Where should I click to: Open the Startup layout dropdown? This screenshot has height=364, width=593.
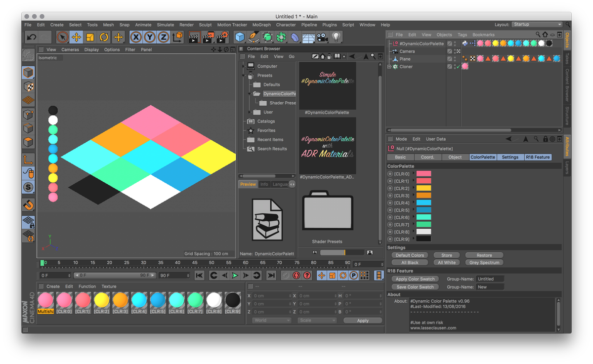537,24
